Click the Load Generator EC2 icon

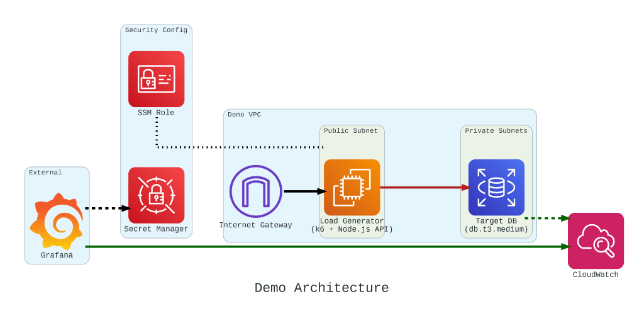click(x=352, y=188)
